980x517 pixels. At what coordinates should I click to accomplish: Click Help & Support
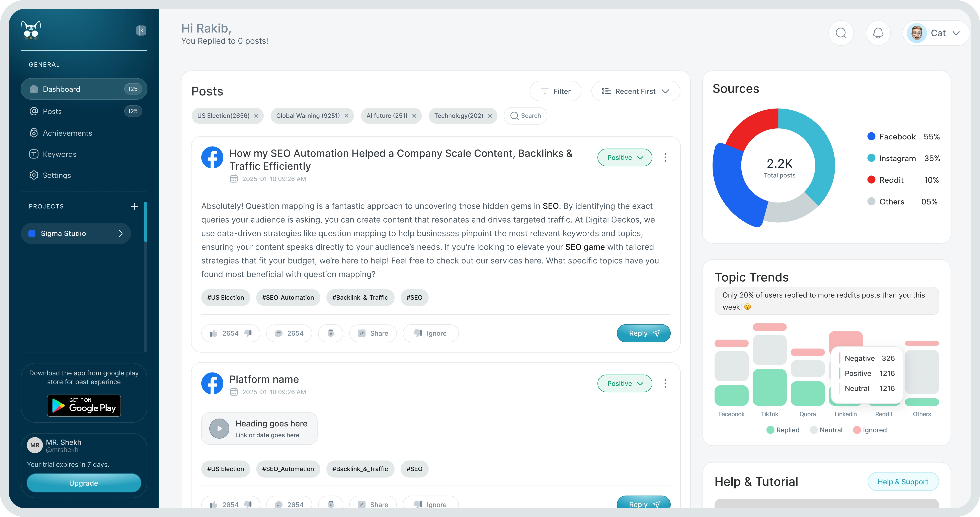(x=904, y=482)
